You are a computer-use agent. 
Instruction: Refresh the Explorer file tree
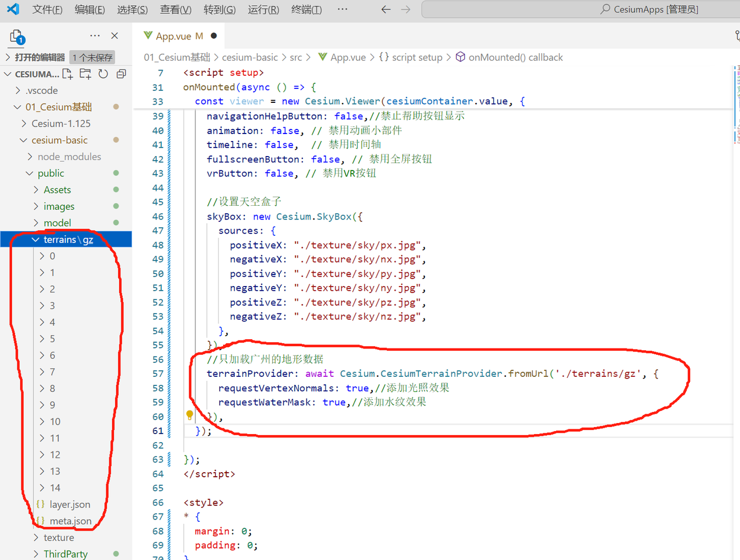pyautogui.click(x=103, y=74)
